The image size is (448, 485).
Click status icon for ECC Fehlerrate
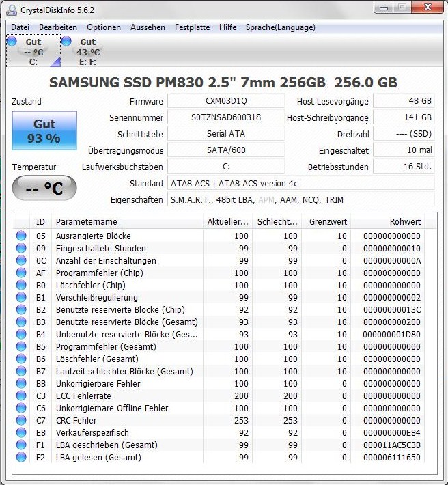click(21, 396)
